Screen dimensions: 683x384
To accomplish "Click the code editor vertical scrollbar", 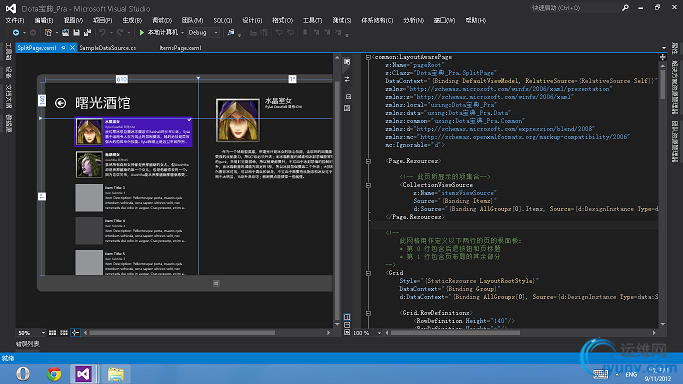I will point(663,85).
